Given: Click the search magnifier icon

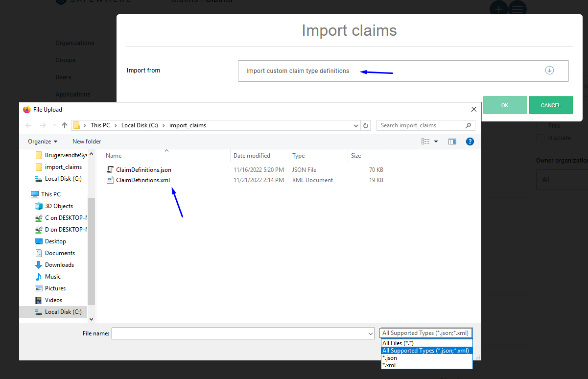Looking at the screenshot, I should click(x=469, y=125).
